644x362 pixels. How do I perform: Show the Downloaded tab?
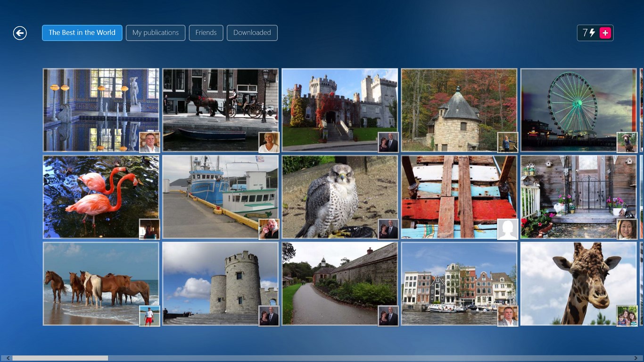coord(252,33)
